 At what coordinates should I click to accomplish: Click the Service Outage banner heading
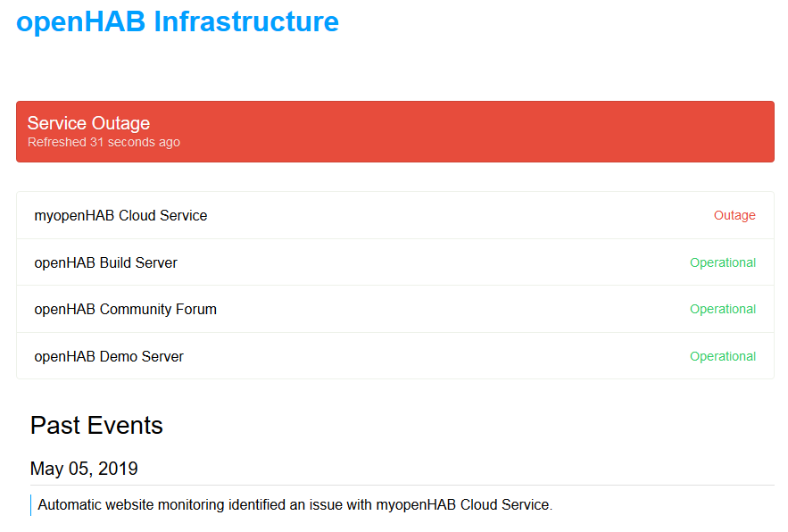[88, 123]
